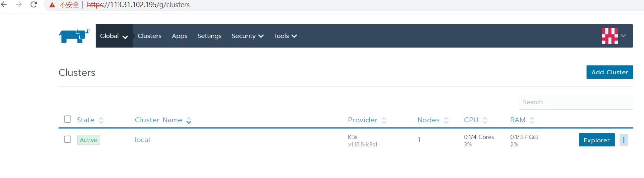The width and height of the screenshot is (644, 178).
Task: Open the local cluster's three-dot actions menu
Action: pyautogui.click(x=624, y=140)
